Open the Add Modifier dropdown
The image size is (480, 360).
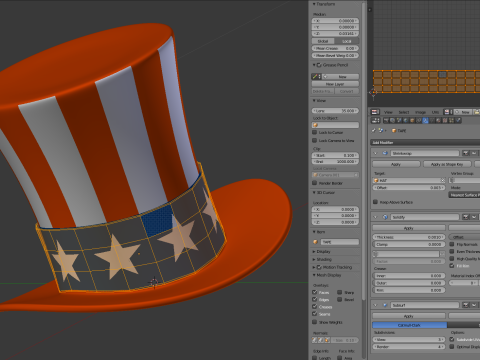(425, 142)
